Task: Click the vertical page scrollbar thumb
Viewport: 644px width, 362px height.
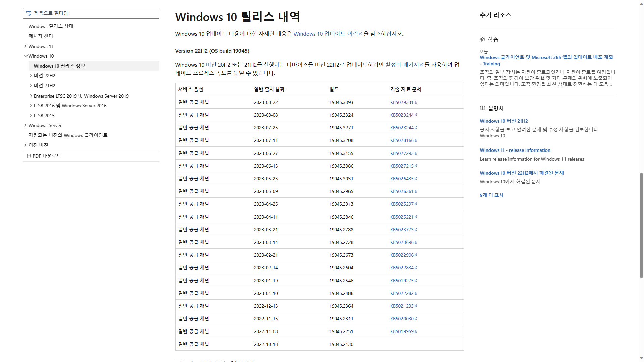Action: pos(641,225)
